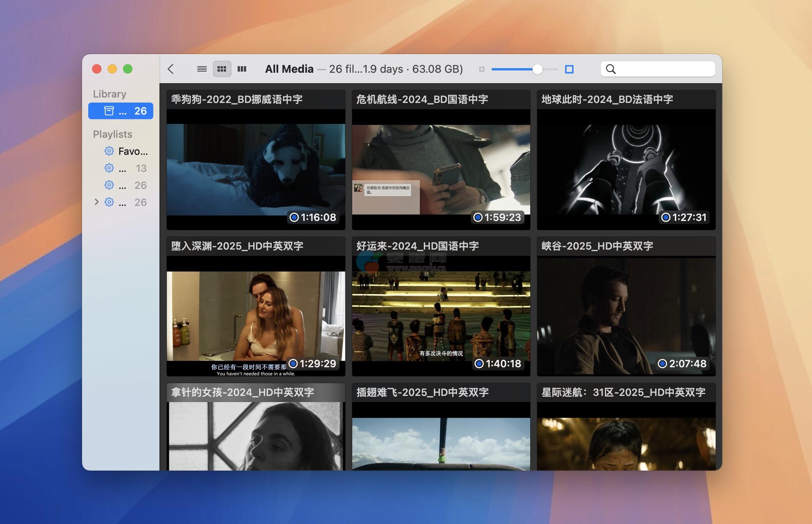This screenshot has height=524, width=812.
Task: Select the 乖狗狗-2022 video thumbnail
Action: [x=256, y=170]
